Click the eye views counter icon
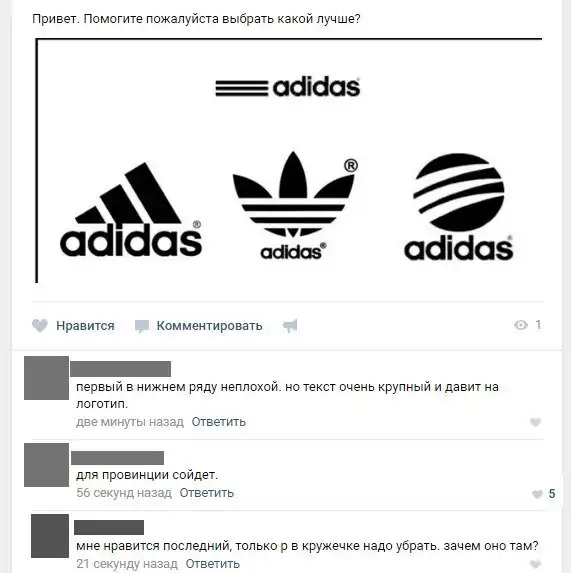 click(521, 325)
